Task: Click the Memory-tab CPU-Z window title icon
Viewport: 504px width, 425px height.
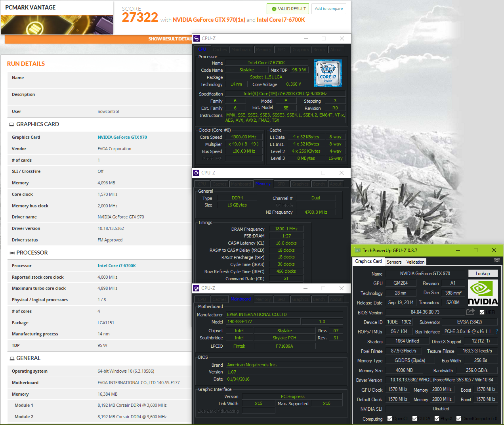Action: [x=196, y=173]
